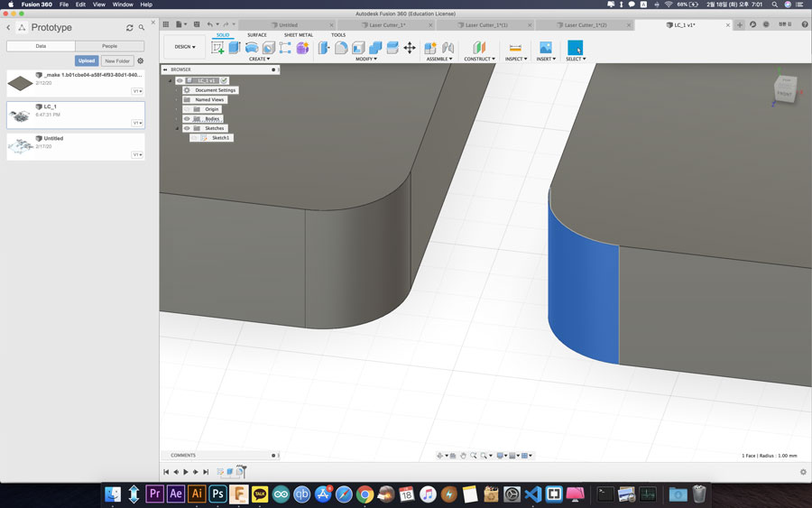Screen dimensions: 812x508
Task: Select the Extrude tool in toolbar
Action: [x=235, y=48]
